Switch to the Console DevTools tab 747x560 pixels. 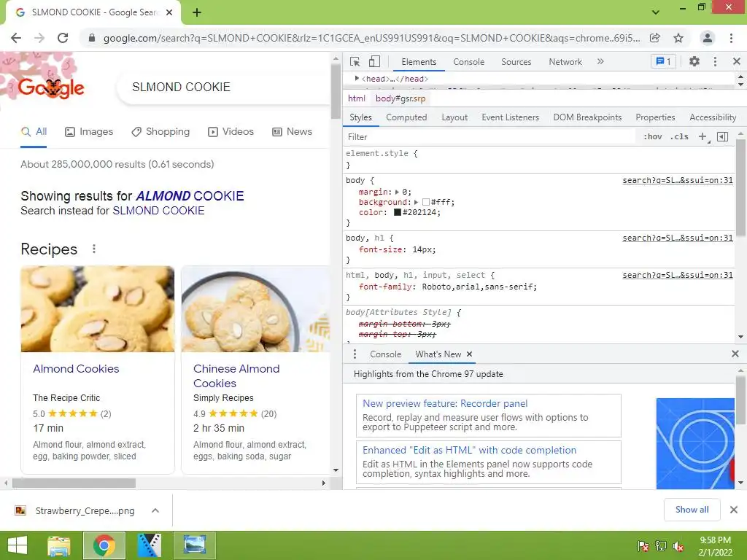(x=469, y=62)
